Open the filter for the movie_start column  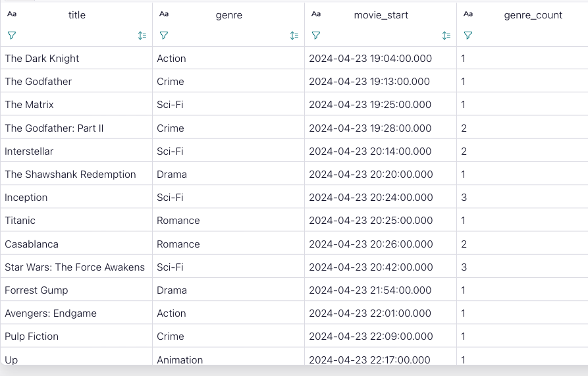coord(316,36)
